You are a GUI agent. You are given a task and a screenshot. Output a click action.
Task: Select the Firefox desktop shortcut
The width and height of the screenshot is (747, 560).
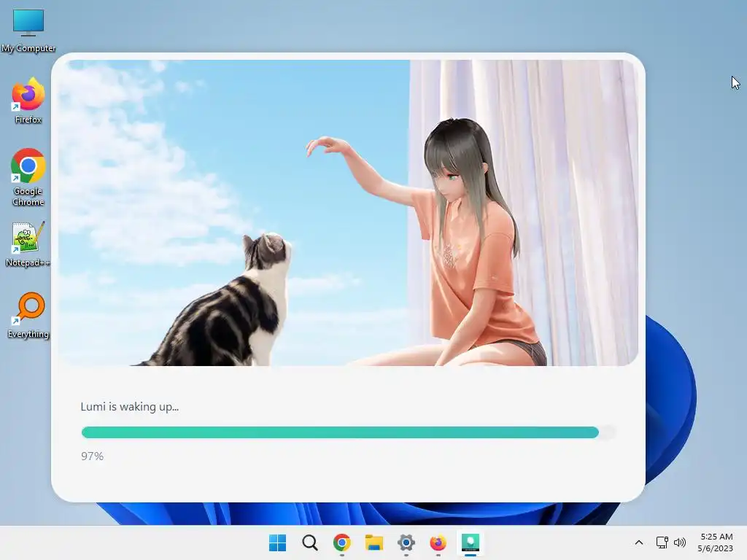(28, 101)
